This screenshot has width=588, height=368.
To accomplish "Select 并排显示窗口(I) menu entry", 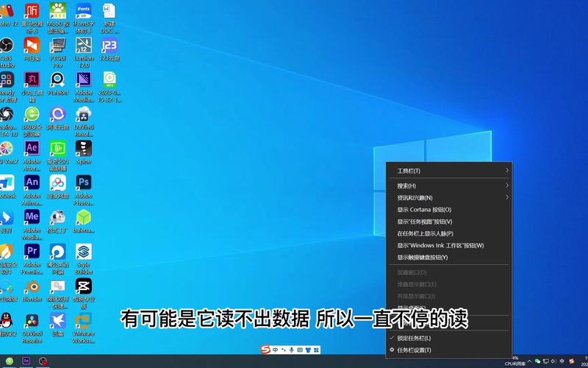I will pos(449,297).
